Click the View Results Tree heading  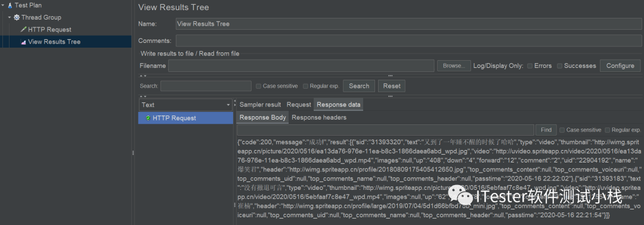174,7
